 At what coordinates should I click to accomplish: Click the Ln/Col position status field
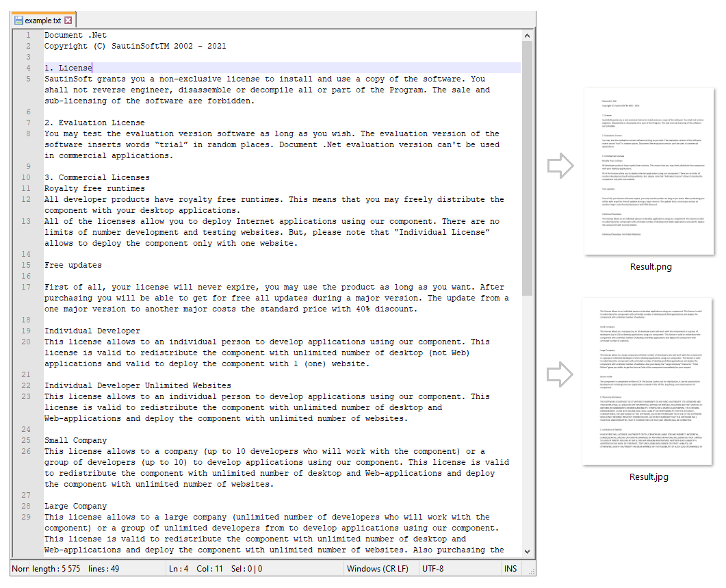tap(216, 569)
